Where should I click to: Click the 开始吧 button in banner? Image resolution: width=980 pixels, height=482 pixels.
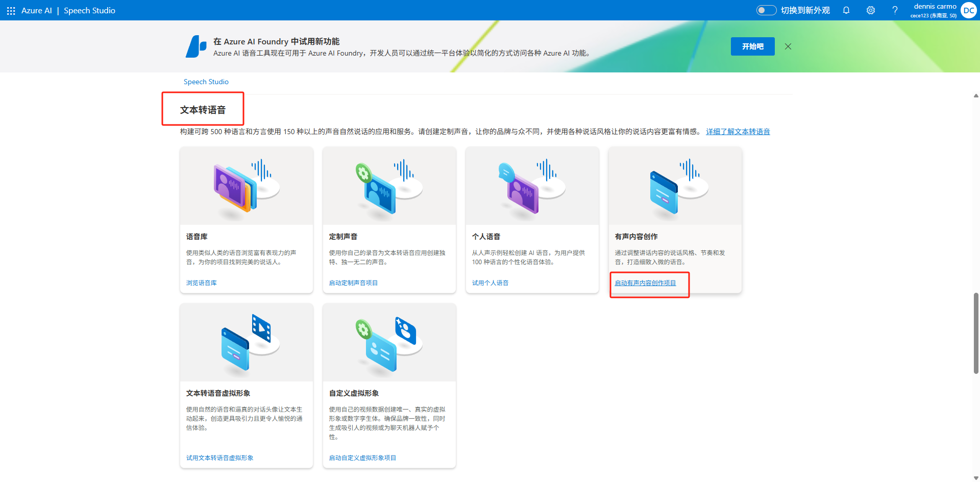[752, 46]
